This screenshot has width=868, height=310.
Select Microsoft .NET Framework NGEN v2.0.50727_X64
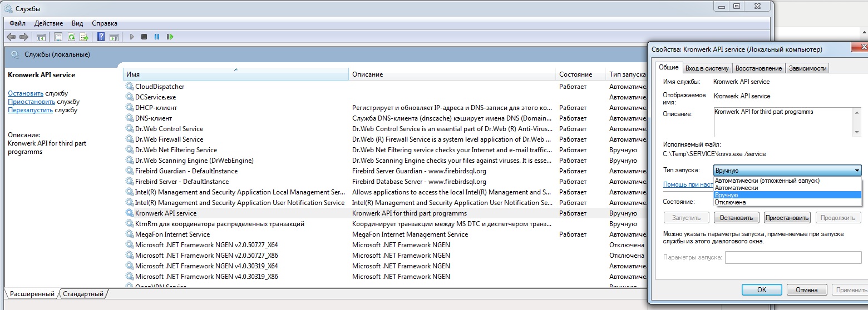point(385,245)
